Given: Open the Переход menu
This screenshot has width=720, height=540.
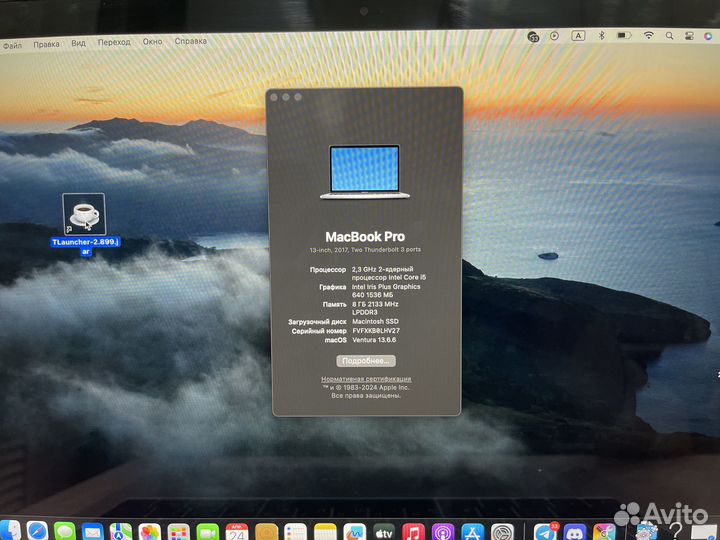Looking at the screenshot, I should coord(114,42).
